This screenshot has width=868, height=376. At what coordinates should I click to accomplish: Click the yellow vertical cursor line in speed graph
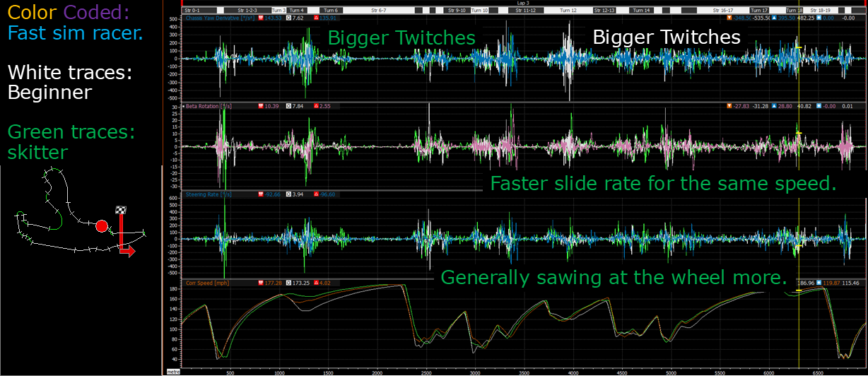(x=798, y=325)
